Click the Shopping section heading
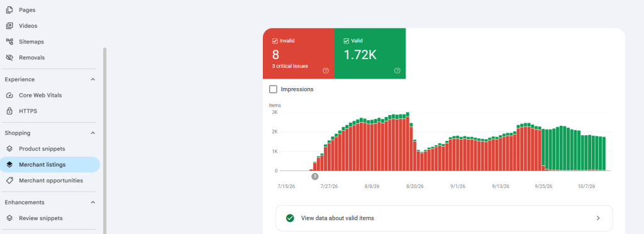The image size is (644, 234). [18, 133]
